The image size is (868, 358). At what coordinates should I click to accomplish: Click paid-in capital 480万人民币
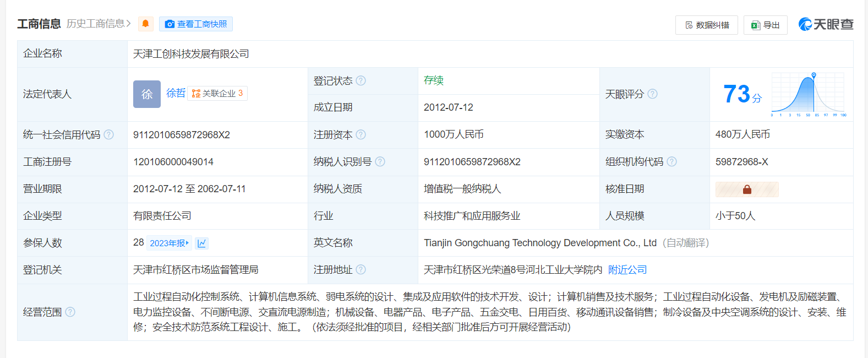(743, 134)
